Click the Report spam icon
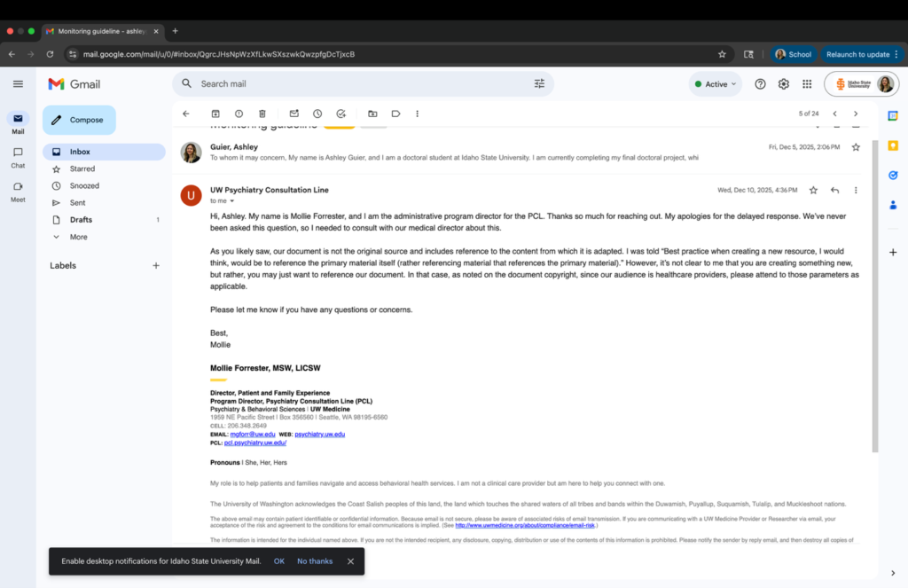The image size is (908, 588). click(239, 114)
